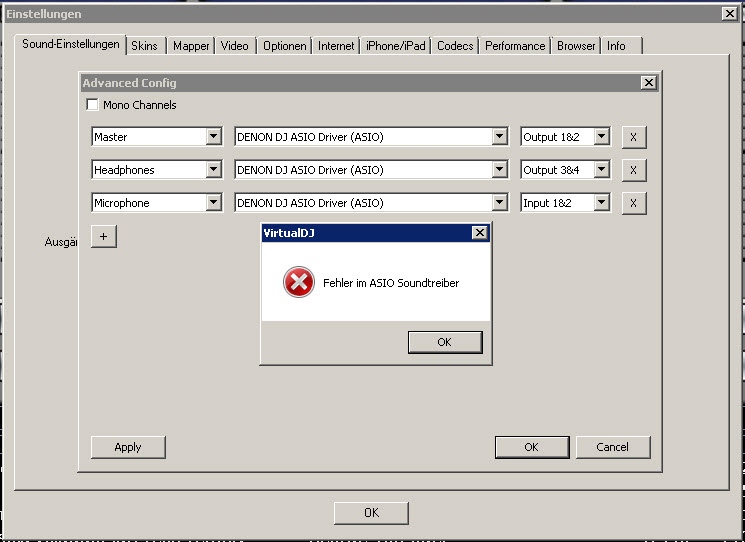Screen dimensions: 745x542
Task: Switch to the Internet tab
Action: [x=336, y=46]
